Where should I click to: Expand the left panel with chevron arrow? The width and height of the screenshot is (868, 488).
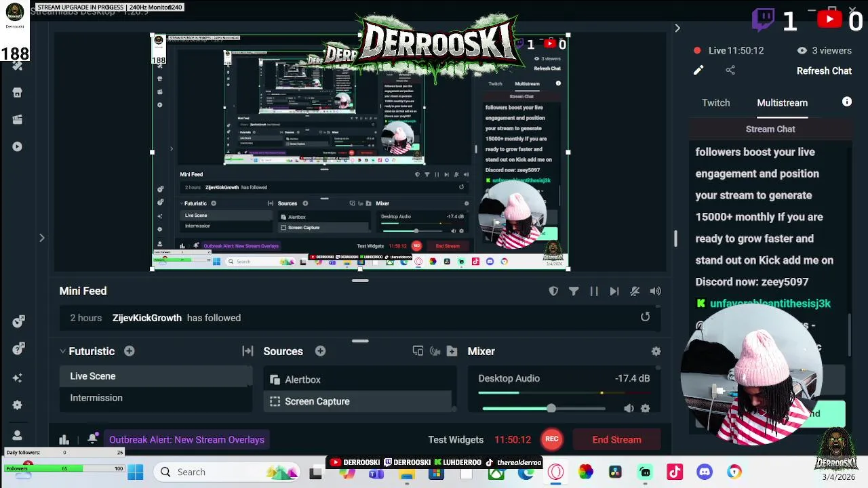point(41,238)
